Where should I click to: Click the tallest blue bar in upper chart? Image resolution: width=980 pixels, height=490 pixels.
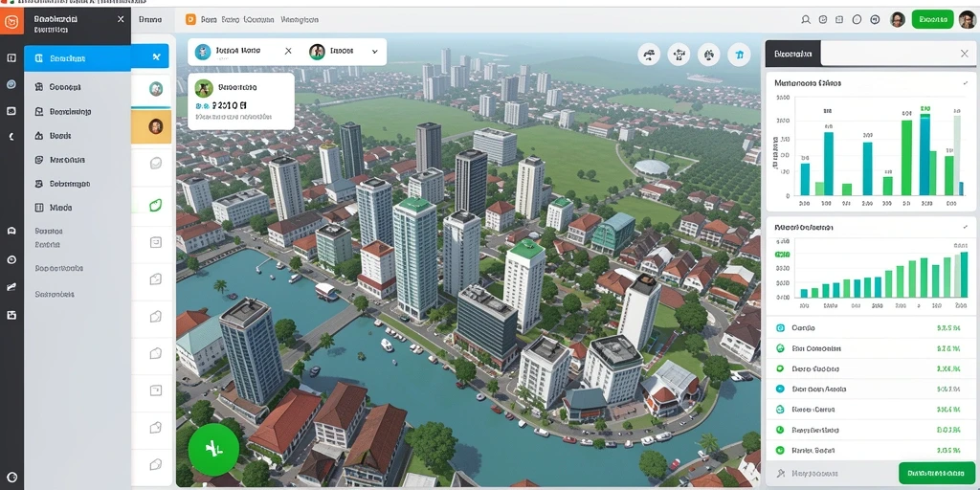pos(924,154)
